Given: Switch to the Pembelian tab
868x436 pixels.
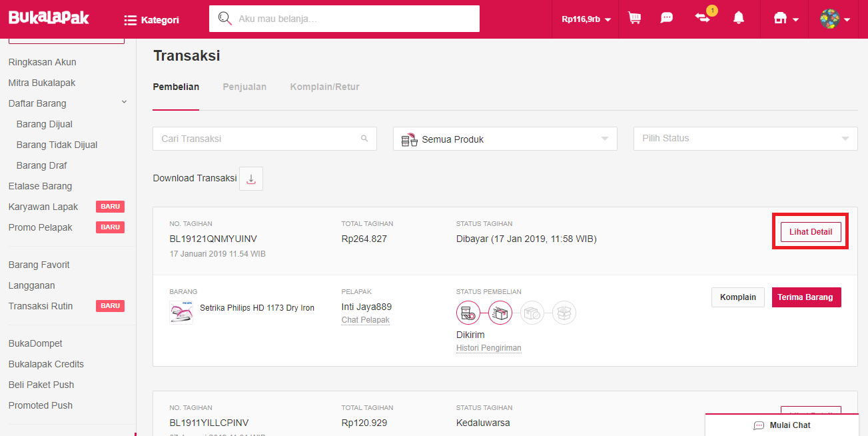Looking at the screenshot, I should coord(176,87).
